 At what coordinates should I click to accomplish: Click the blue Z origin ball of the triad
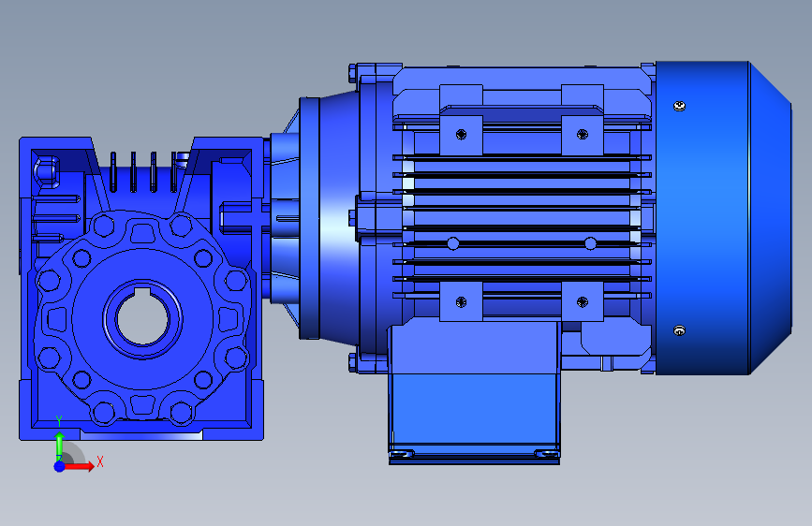coord(60,466)
